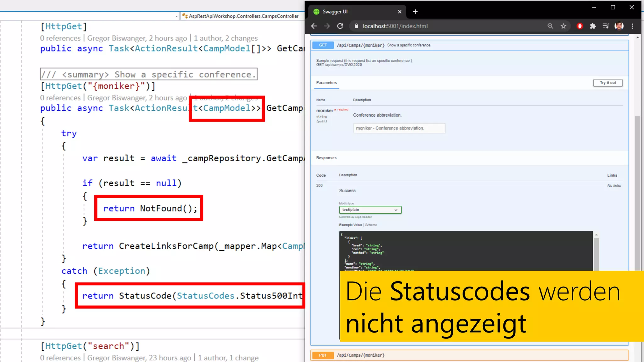
Task: Click the 'Success' response description
Action: pyautogui.click(x=347, y=191)
